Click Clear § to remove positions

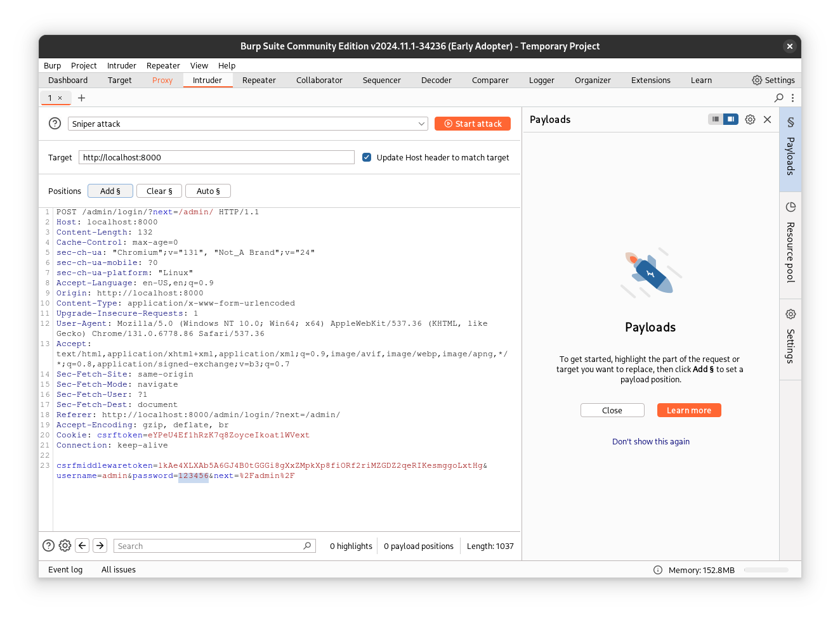159,191
